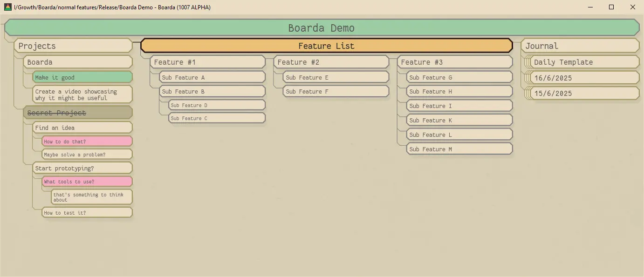The height and width of the screenshot is (277, 644).
Task: Select the Feature #2 node
Action: pos(331,62)
